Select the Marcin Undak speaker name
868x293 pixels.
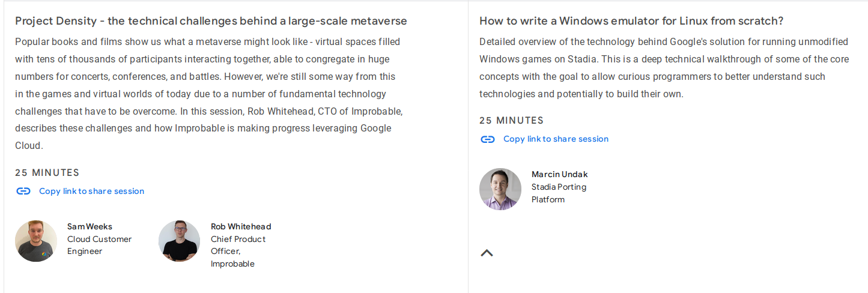click(x=559, y=174)
